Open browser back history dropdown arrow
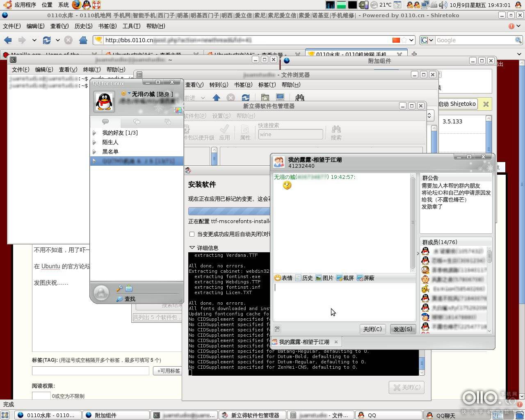 [x=34, y=40]
